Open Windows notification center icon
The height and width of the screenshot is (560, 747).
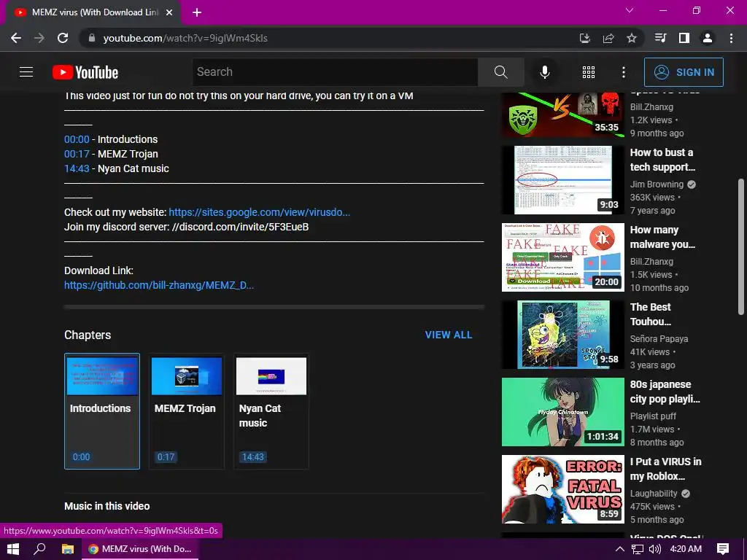pyautogui.click(x=723, y=549)
